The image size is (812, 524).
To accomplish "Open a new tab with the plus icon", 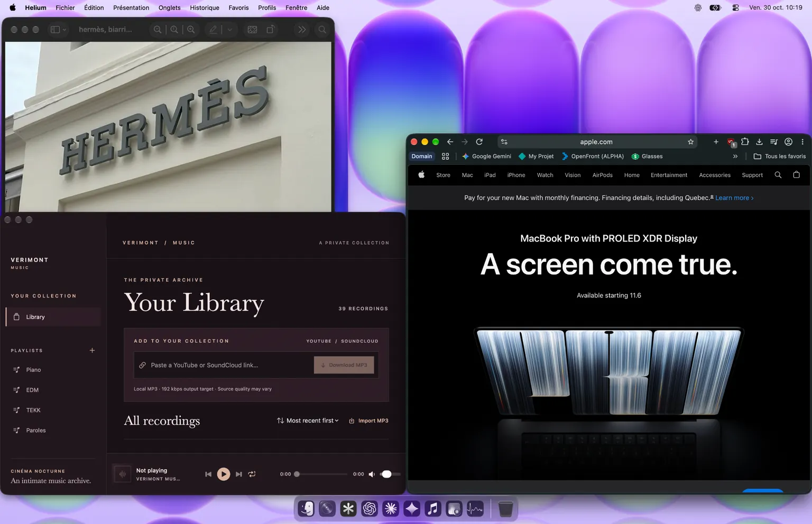I will pyautogui.click(x=716, y=142).
